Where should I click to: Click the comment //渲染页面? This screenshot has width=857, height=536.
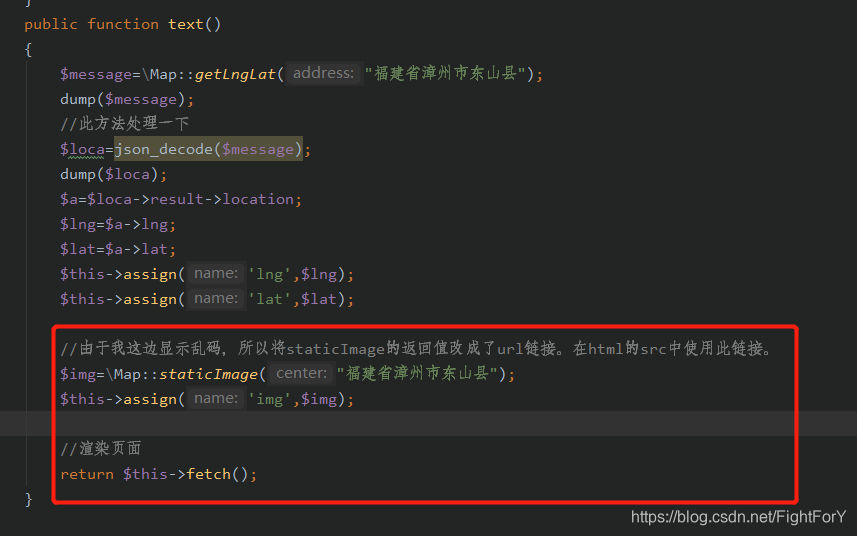click(x=101, y=449)
